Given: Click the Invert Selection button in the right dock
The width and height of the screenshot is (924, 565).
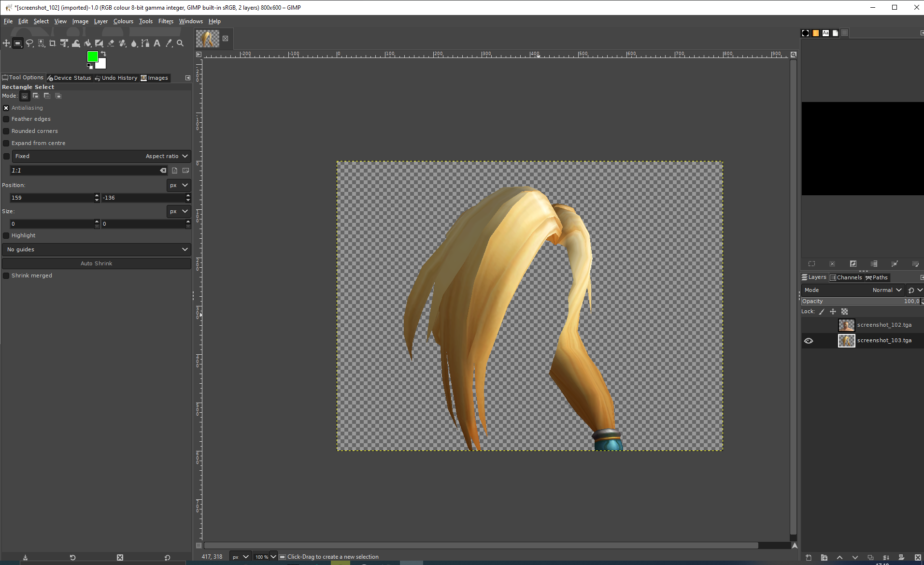Looking at the screenshot, I should 853,264.
